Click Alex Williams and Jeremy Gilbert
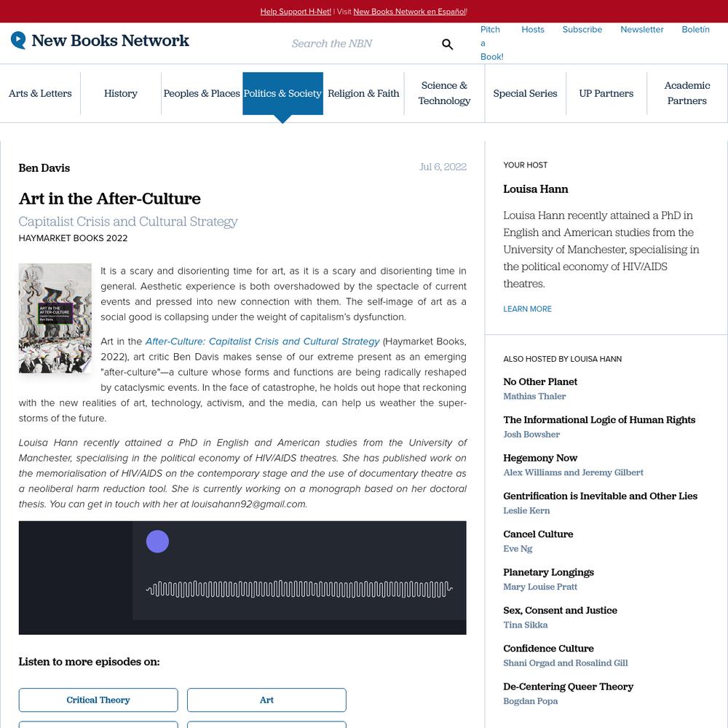Image resolution: width=728 pixels, height=728 pixels. (574, 472)
